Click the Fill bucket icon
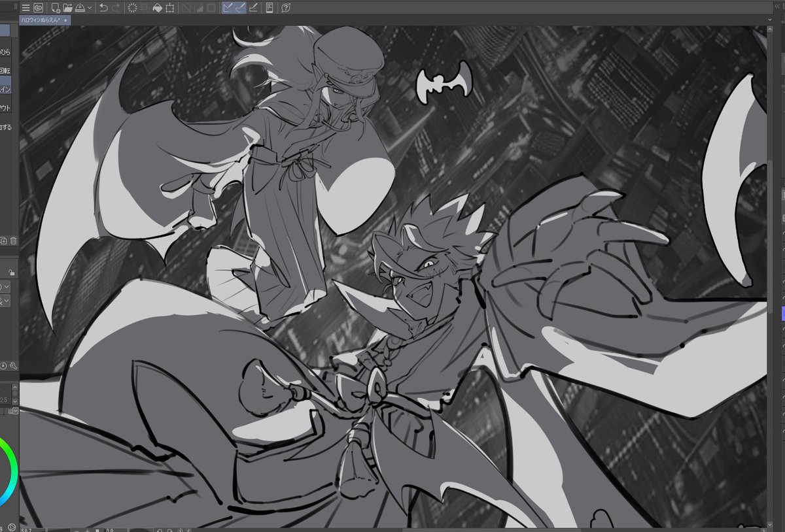The image size is (785, 532). point(158,8)
